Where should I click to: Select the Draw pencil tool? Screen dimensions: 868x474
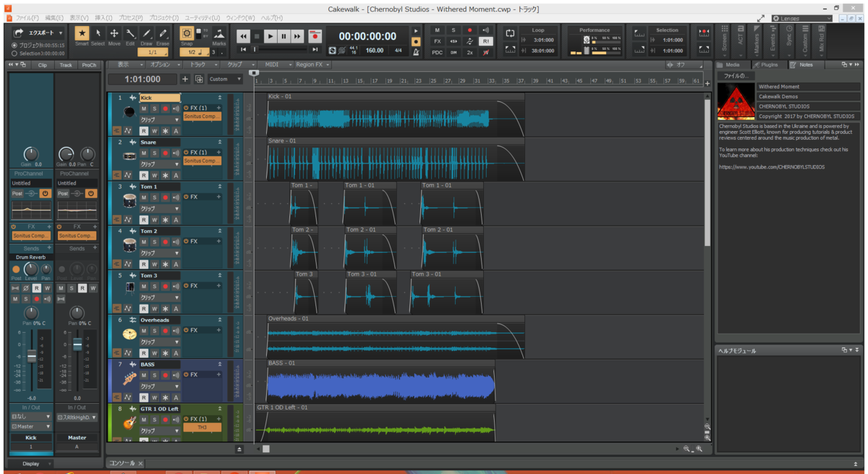coord(146,34)
